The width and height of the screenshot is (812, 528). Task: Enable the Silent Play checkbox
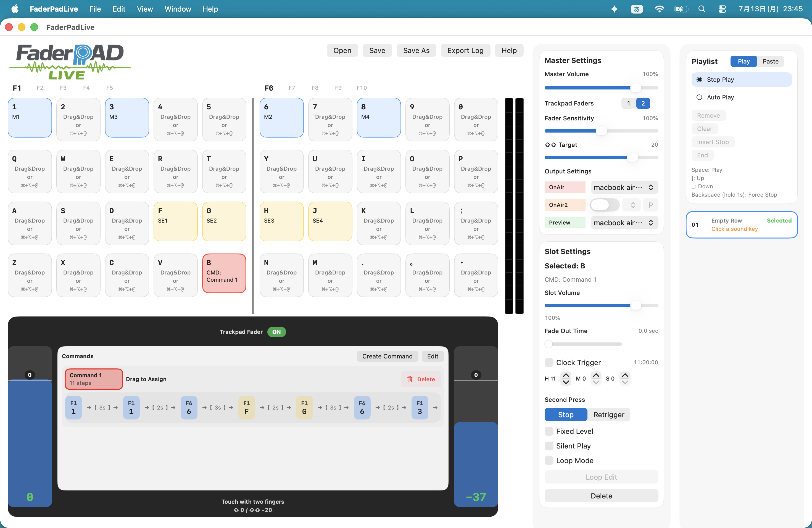point(549,446)
